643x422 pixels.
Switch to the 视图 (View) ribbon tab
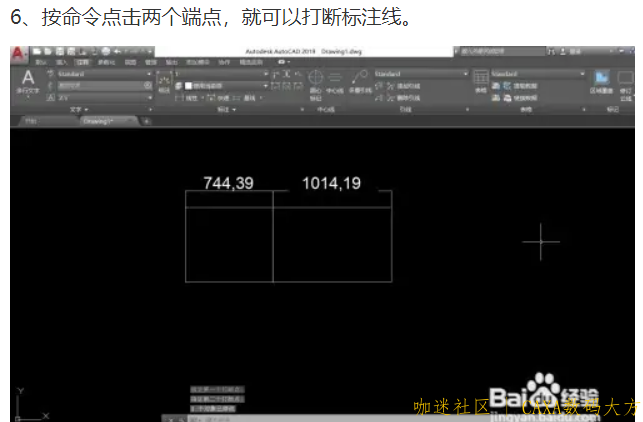coord(130,62)
